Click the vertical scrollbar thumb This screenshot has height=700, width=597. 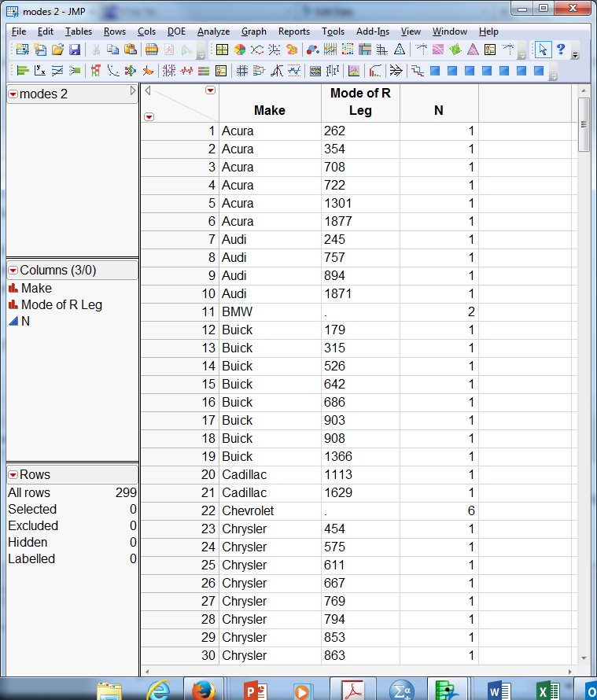coord(584,124)
